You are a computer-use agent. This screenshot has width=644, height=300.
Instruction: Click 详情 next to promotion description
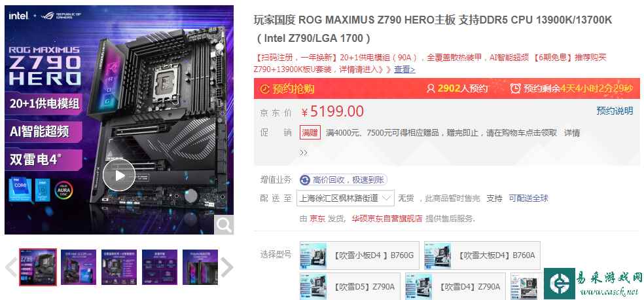pyautogui.click(x=572, y=133)
